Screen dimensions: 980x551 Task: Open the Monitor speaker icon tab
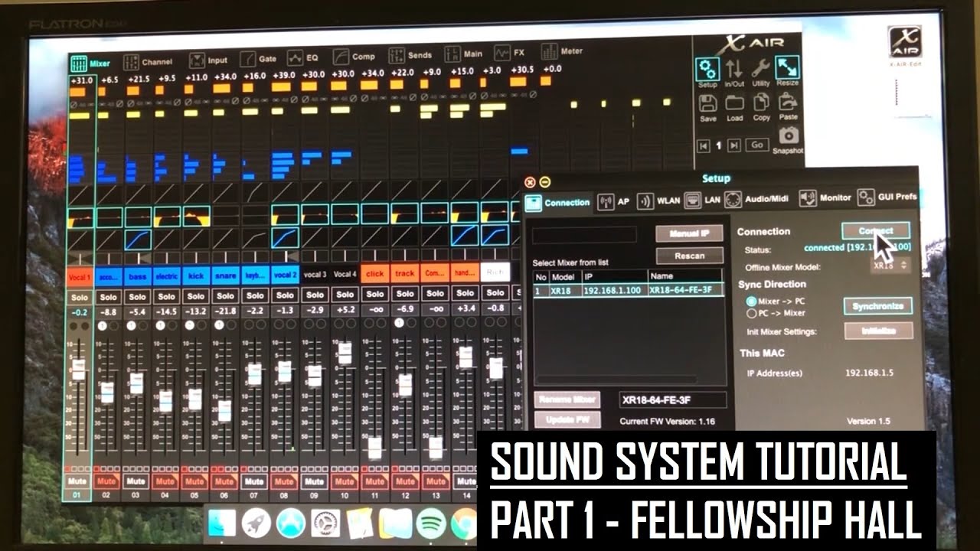(x=825, y=198)
